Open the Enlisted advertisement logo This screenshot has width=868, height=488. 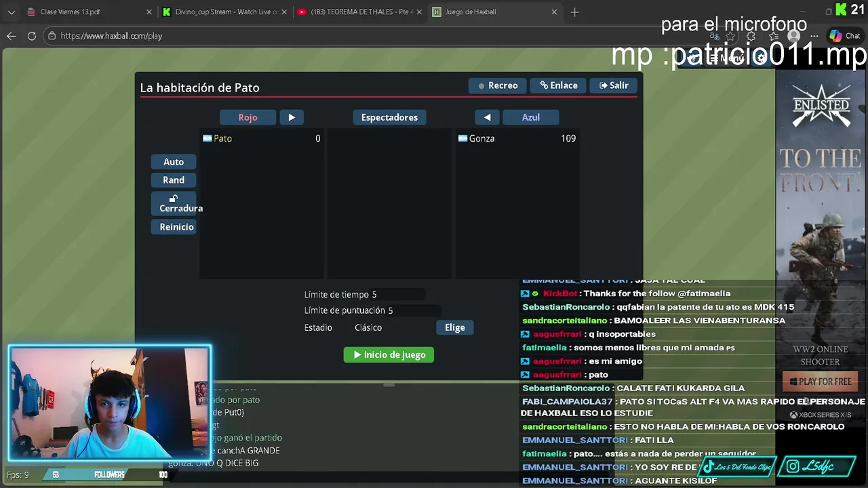821,106
